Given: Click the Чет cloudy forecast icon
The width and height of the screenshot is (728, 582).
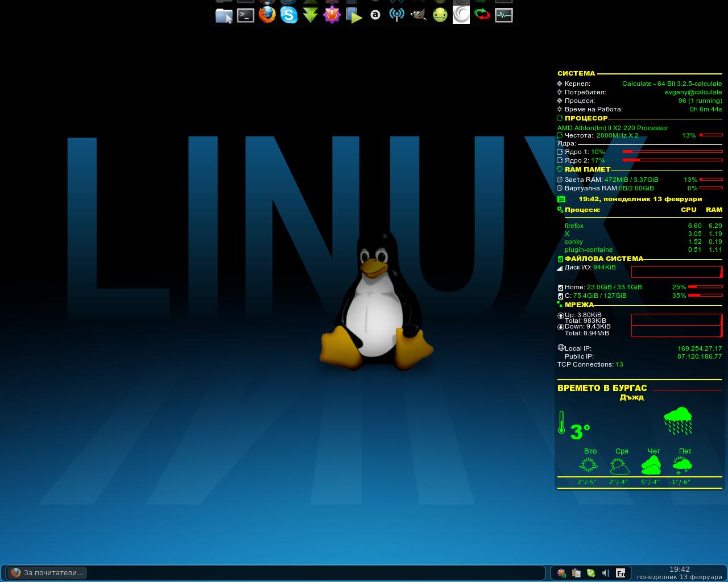Looking at the screenshot, I should [651, 465].
